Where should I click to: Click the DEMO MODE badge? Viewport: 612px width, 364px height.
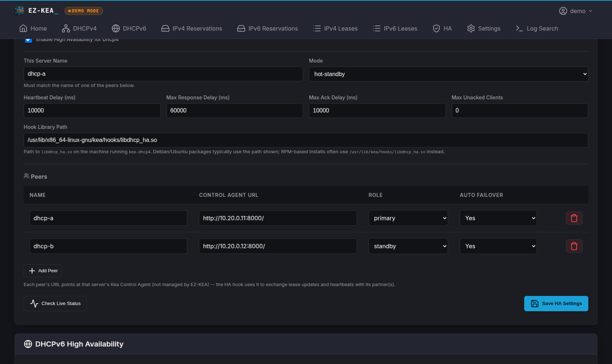tap(84, 11)
